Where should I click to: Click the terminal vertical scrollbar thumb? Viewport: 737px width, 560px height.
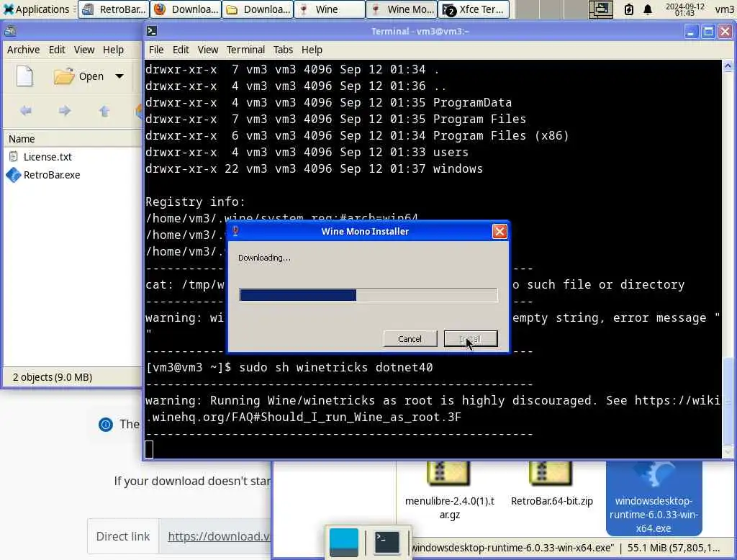coord(728,401)
